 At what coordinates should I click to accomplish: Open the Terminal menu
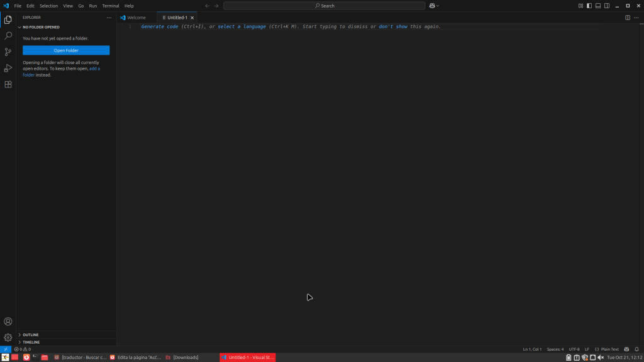point(111,6)
